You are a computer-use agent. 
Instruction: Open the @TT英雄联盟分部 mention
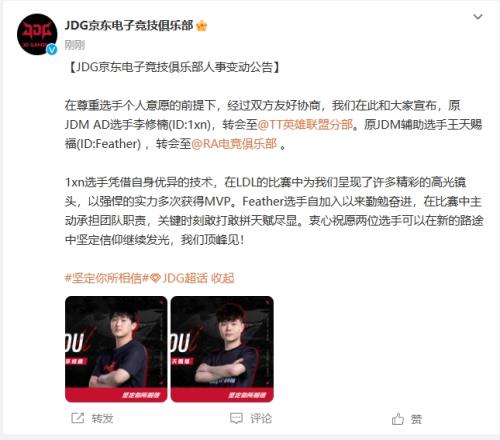(x=305, y=125)
